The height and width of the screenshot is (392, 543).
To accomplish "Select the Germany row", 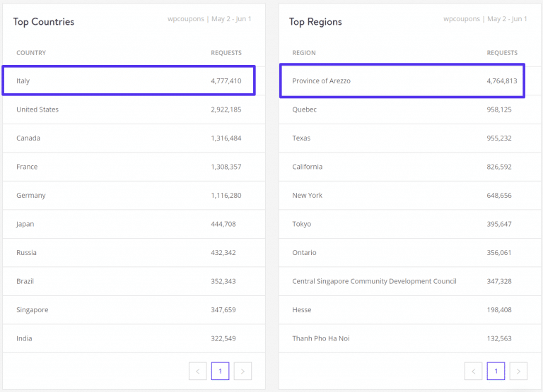I will [129, 196].
